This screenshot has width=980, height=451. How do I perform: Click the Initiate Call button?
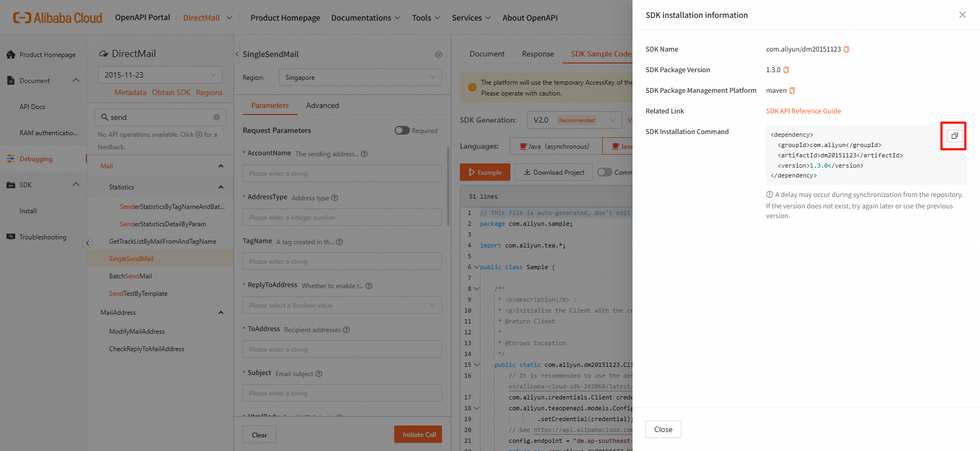tap(419, 434)
